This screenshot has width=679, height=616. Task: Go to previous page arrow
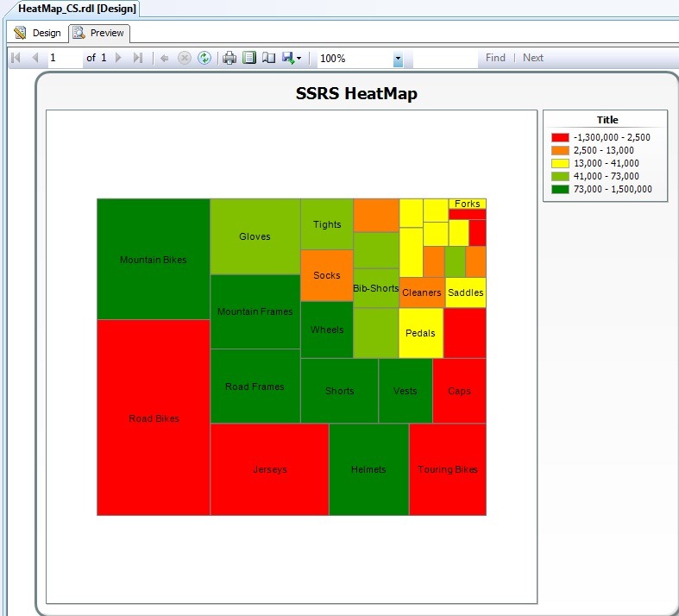[x=35, y=58]
